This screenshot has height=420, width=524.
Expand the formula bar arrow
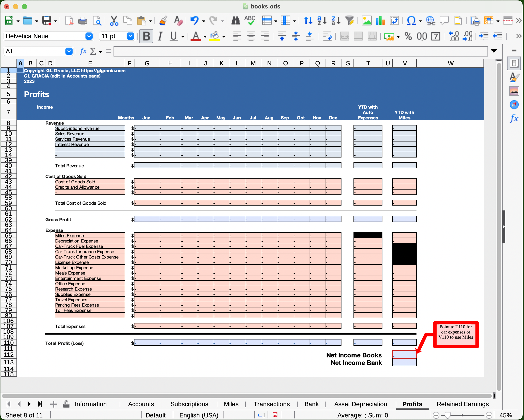tap(493, 51)
